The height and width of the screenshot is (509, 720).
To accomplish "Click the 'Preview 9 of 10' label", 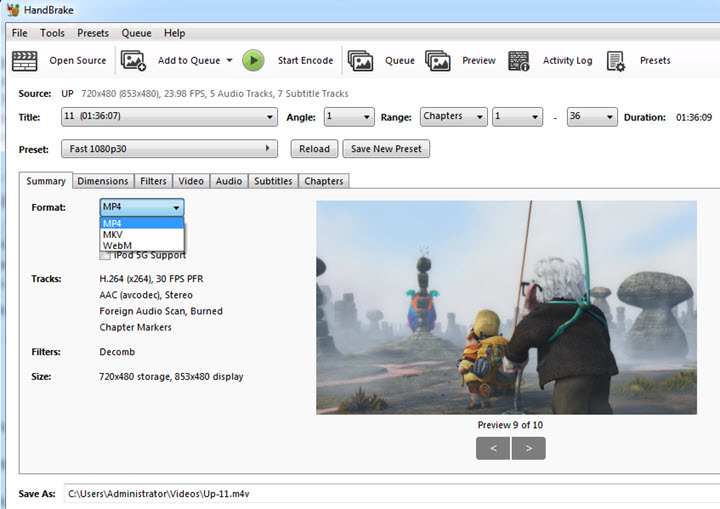I will click(x=510, y=425).
